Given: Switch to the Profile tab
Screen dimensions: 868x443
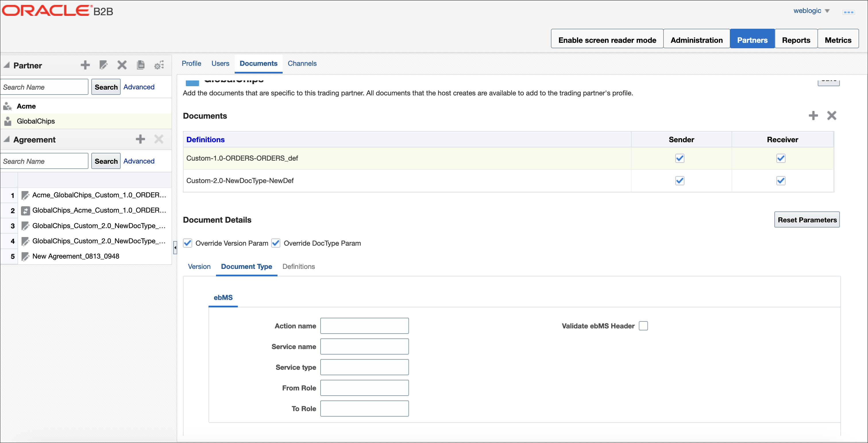Looking at the screenshot, I should (x=191, y=63).
